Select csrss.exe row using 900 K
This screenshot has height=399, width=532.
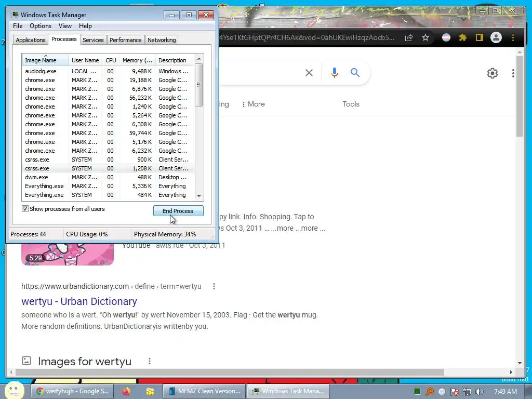point(108,159)
